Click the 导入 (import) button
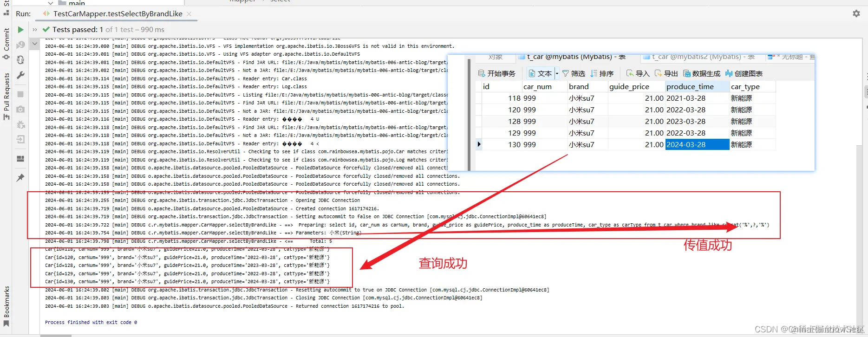The image size is (868, 337). pyautogui.click(x=638, y=73)
